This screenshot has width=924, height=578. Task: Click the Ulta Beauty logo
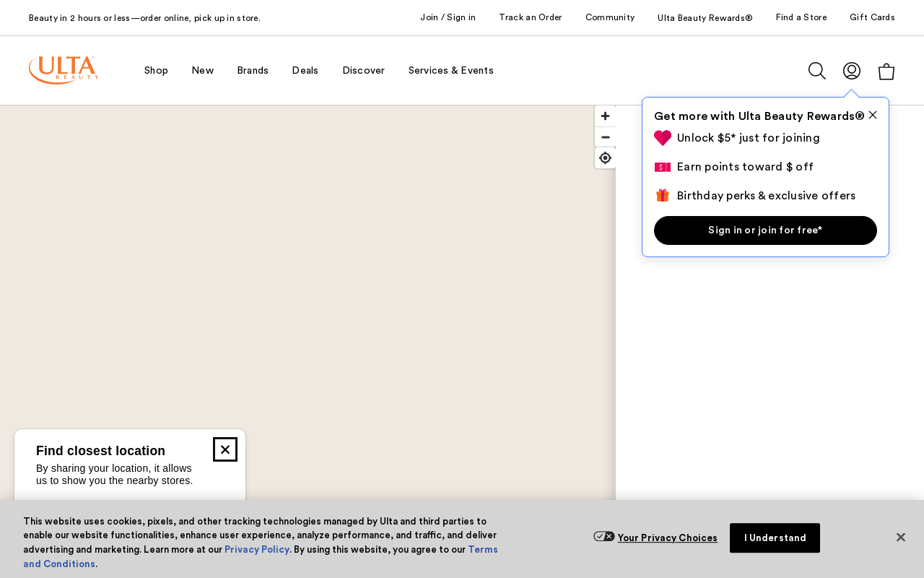(64, 70)
